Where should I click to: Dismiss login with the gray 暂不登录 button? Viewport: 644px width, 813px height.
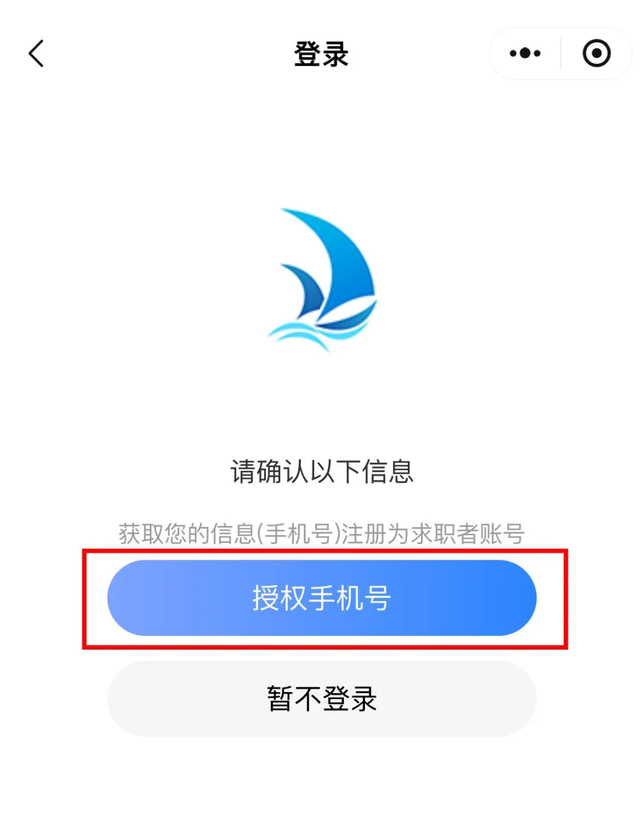pos(322,699)
